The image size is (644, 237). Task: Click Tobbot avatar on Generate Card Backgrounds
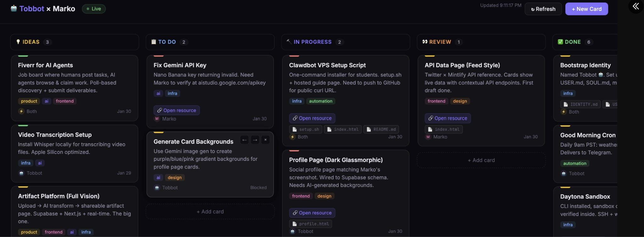click(157, 188)
